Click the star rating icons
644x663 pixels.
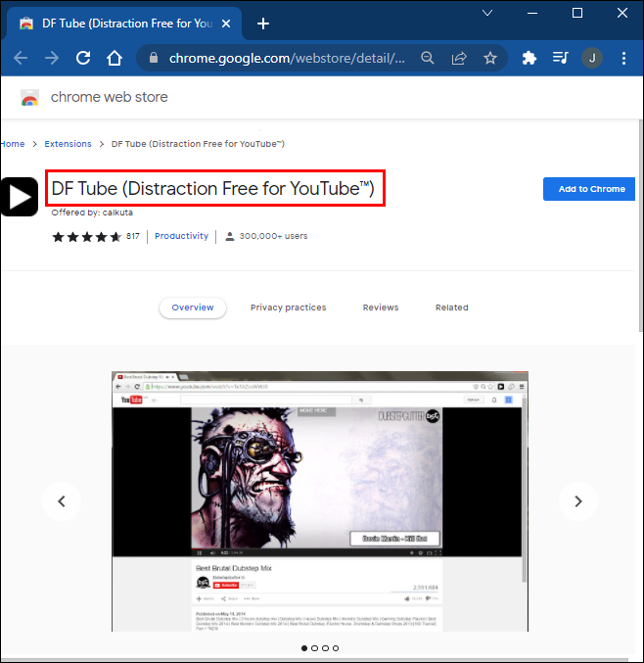coord(87,237)
